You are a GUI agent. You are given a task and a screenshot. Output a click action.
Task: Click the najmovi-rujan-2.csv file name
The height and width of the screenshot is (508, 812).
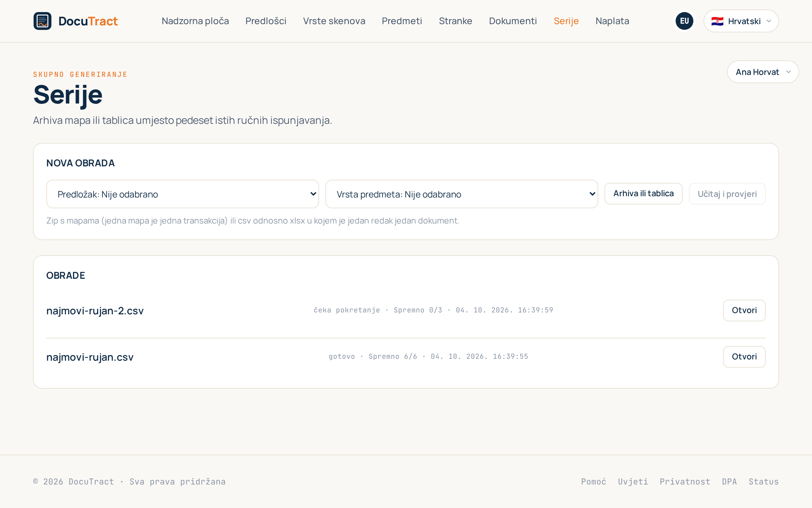click(x=95, y=311)
